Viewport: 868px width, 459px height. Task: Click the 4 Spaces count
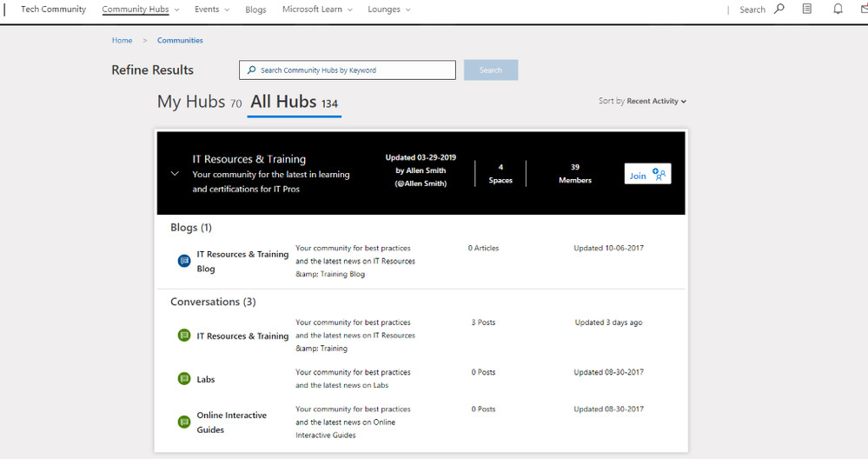click(x=500, y=174)
